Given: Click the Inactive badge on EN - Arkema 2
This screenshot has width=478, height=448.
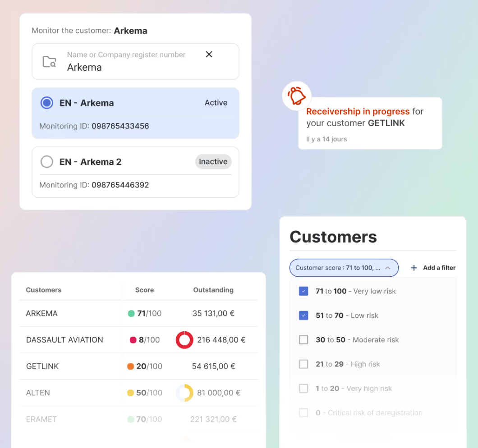Looking at the screenshot, I should pyautogui.click(x=213, y=161).
